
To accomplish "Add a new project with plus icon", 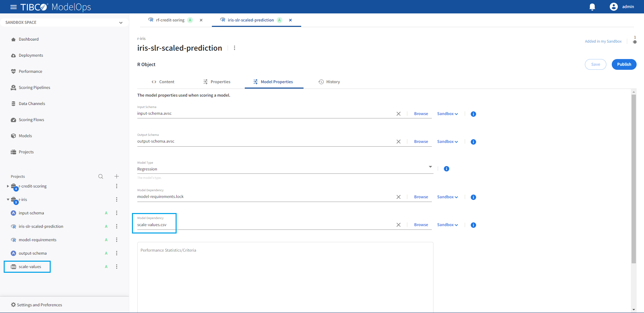I will pyautogui.click(x=117, y=176).
